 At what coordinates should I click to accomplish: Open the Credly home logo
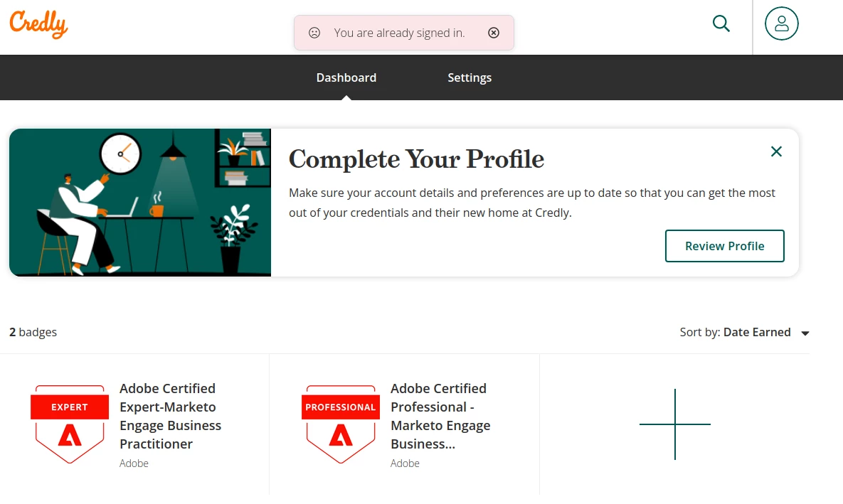pyautogui.click(x=38, y=24)
